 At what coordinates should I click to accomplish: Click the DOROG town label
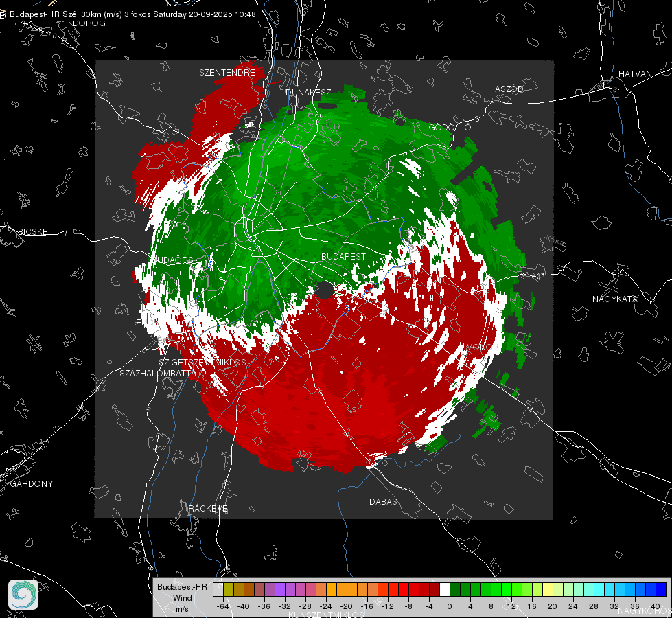click(89, 23)
